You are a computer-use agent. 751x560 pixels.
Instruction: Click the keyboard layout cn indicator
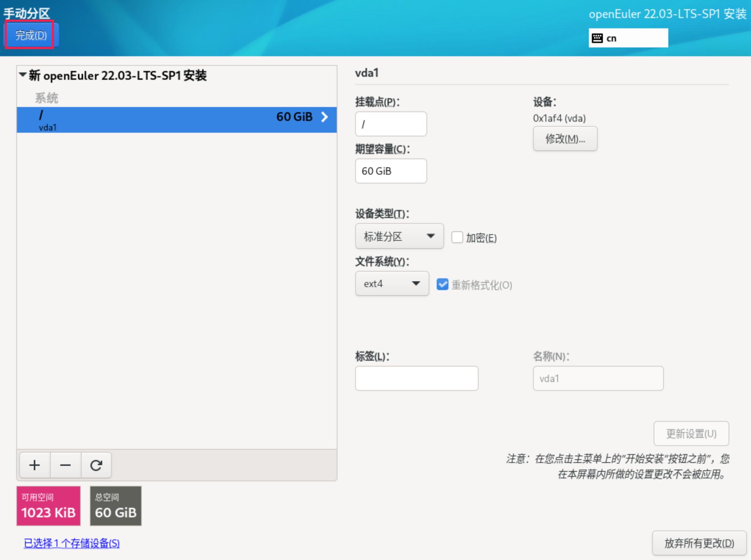click(628, 38)
